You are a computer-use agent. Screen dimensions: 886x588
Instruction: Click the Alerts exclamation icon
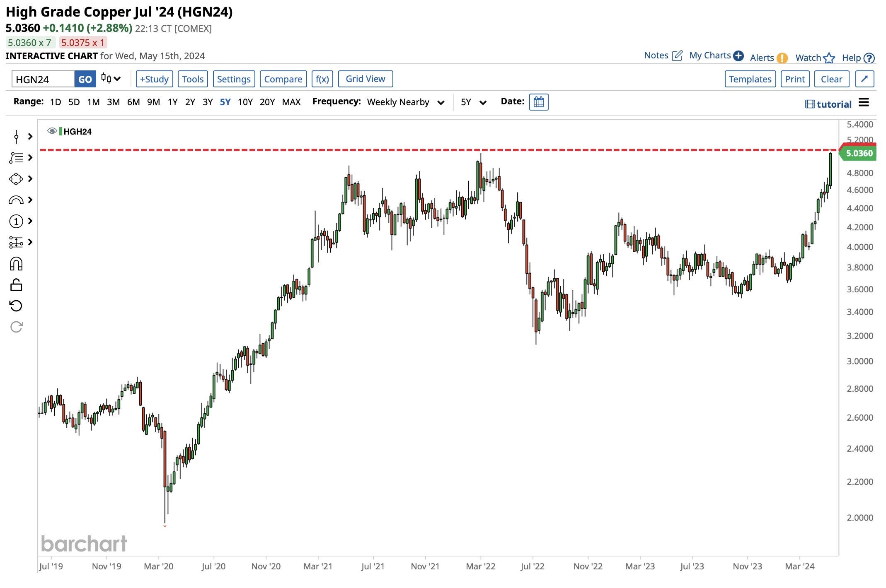coord(782,58)
